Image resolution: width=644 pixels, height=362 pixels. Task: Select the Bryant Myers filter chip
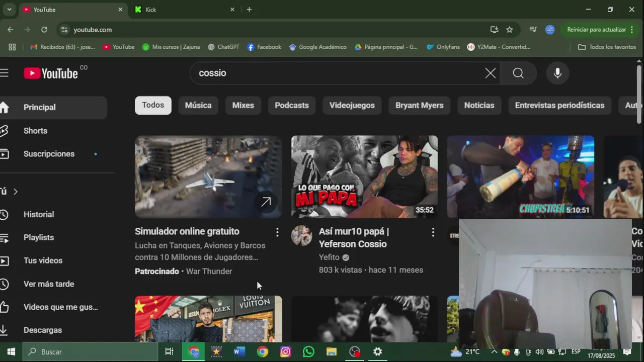pyautogui.click(x=420, y=105)
